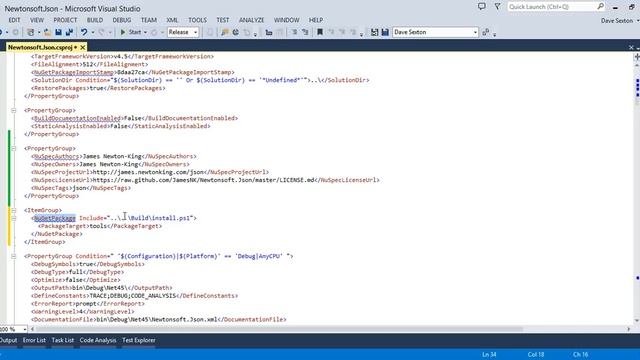Click the PackageTarget tools value

tap(98, 226)
